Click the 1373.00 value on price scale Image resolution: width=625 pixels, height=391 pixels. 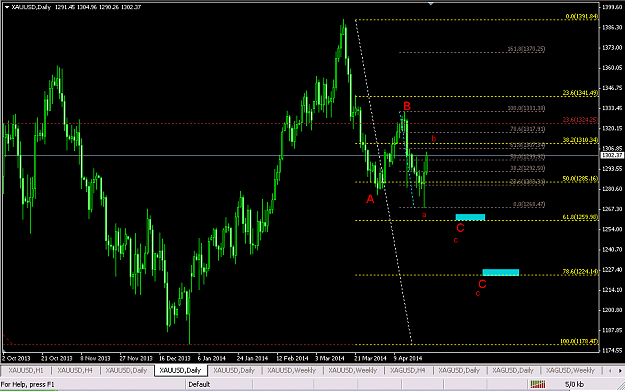[612, 47]
